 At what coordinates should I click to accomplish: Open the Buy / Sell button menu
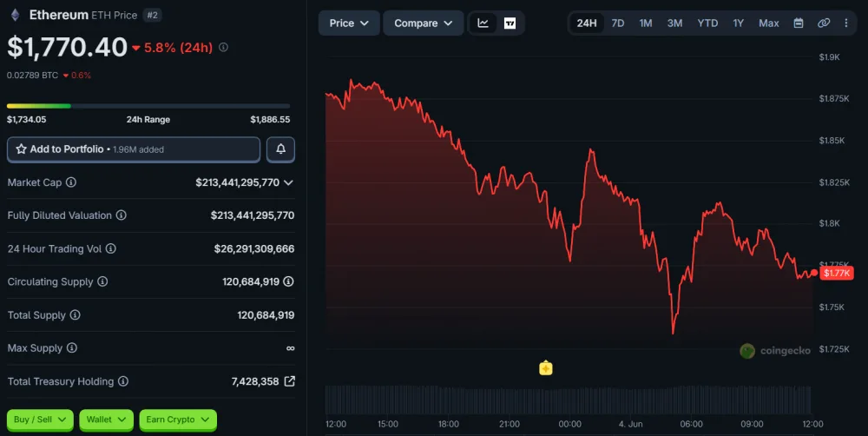(x=40, y=420)
